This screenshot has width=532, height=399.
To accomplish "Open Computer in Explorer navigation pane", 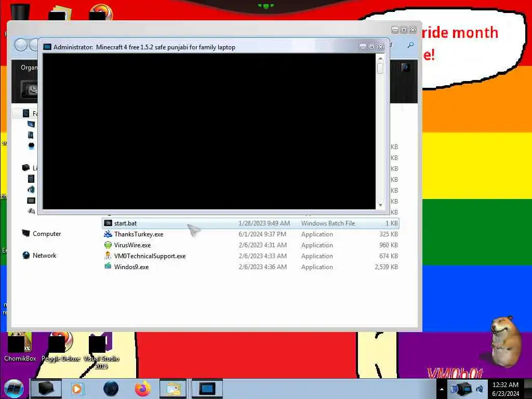I will click(47, 234).
